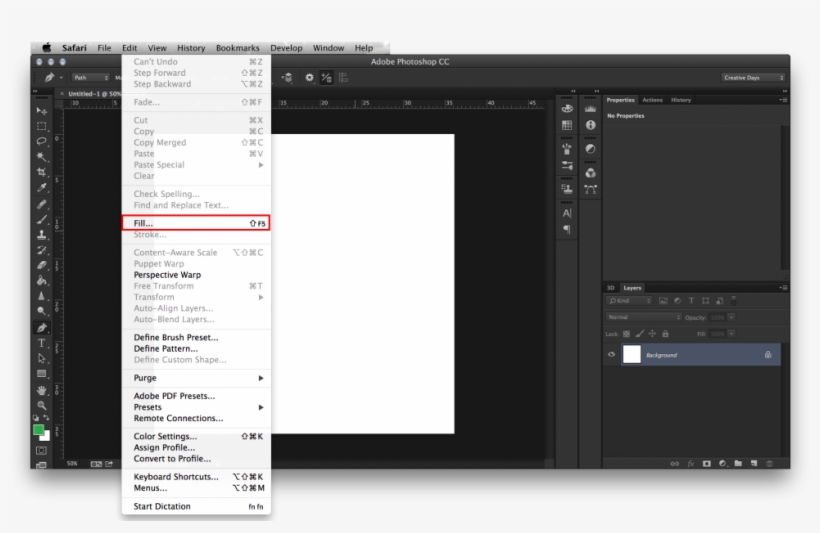The image size is (820, 533).
Task: Open Keyboard Shortcuts... from Edit menu
Action: [x=176, y=477]
